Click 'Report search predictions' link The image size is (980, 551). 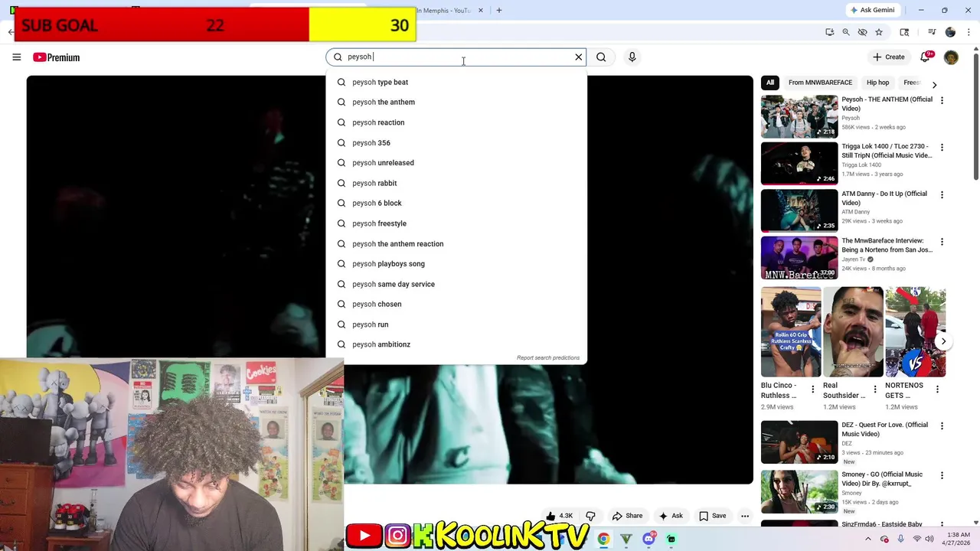point(548,357)
